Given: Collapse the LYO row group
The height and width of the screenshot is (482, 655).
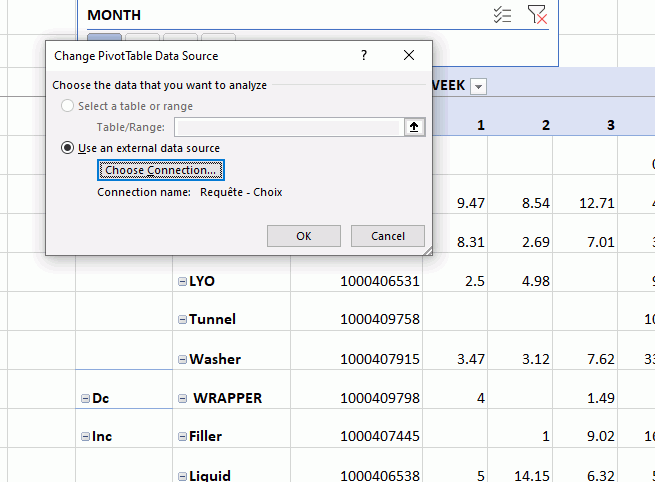Looking at the screenshot, I should pos(182,281).
